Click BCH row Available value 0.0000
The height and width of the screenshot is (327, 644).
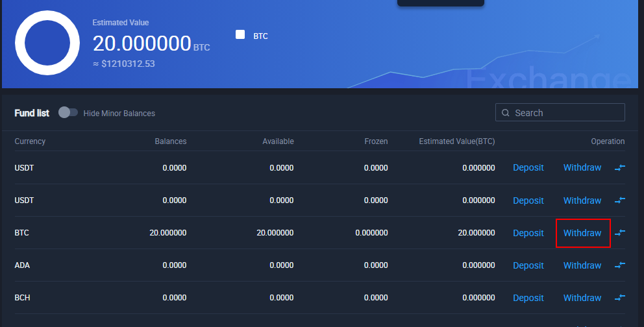pyautogui.click(x=282, y=297)
